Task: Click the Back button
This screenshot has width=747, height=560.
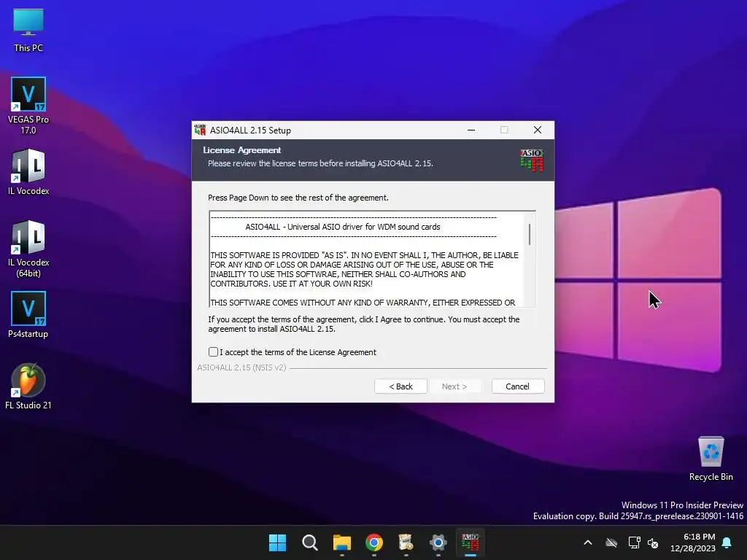Action: [400, 386]
